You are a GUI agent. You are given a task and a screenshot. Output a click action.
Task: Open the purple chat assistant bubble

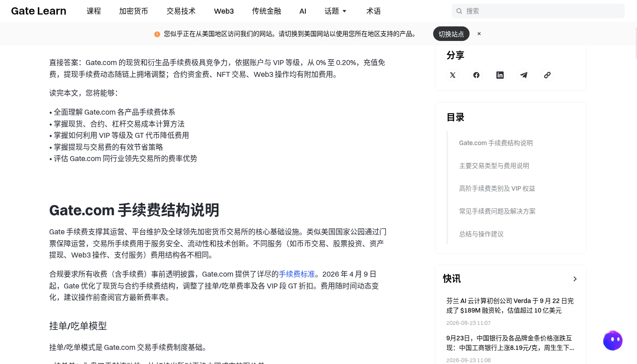click(613, 340)
